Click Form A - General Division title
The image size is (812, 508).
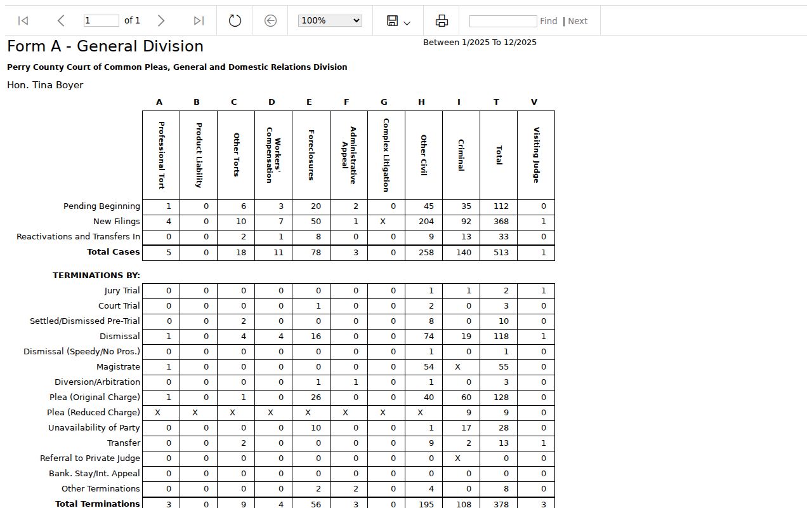(105, 46)
